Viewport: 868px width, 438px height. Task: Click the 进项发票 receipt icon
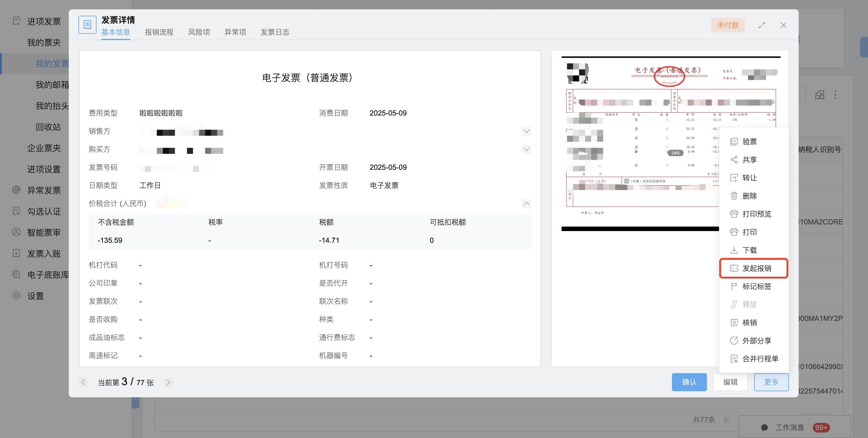pyautogui.click(x=16, y=21)
